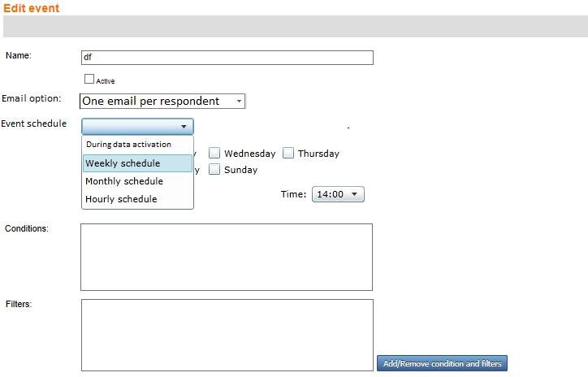Click the Edit event heading

(x=31, y=8)
